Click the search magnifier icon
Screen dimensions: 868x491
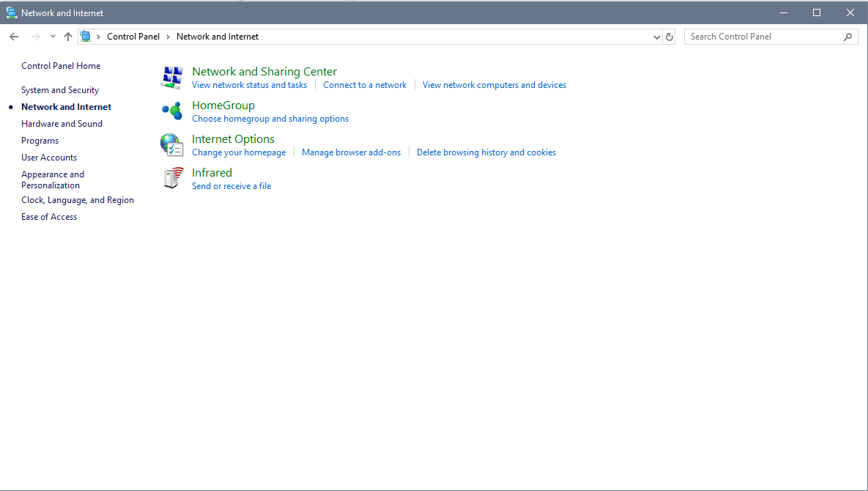tap(847, 37)
